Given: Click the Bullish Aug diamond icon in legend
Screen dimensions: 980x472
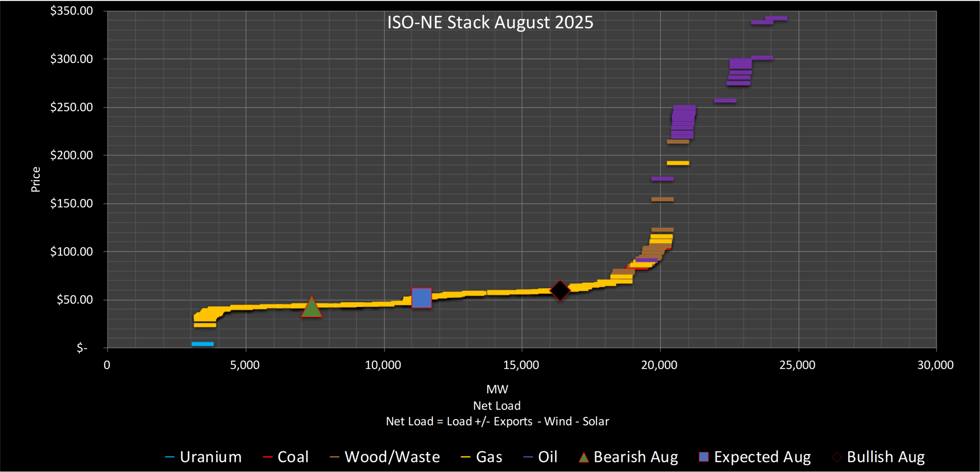Looking at the screenshot, I should point(837,457).
